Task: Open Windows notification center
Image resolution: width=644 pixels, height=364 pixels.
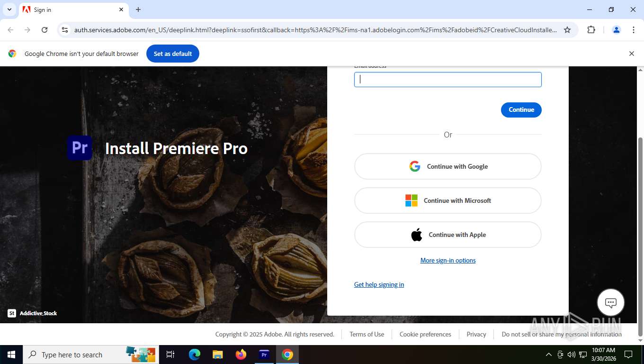Action: 628,355
